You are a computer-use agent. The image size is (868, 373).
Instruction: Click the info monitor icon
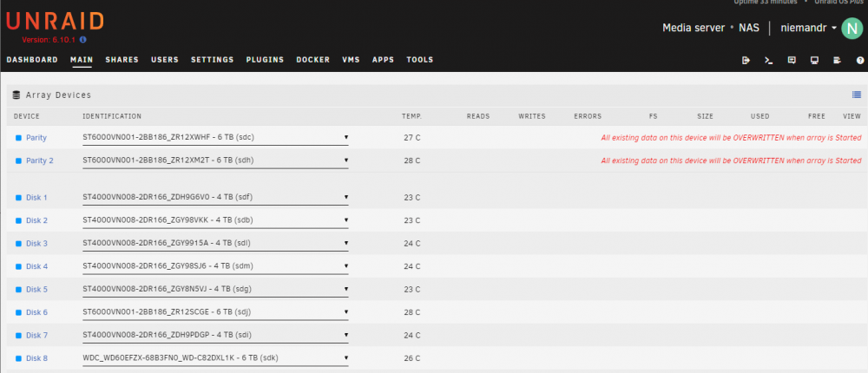[x=814, y=61]
